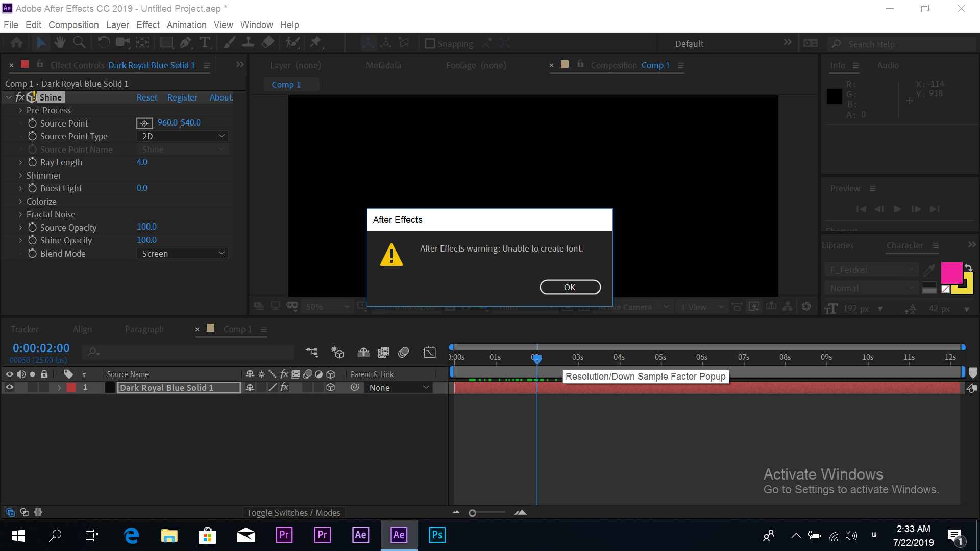
Task: Click the Shine Reset button
Action: 146,97
